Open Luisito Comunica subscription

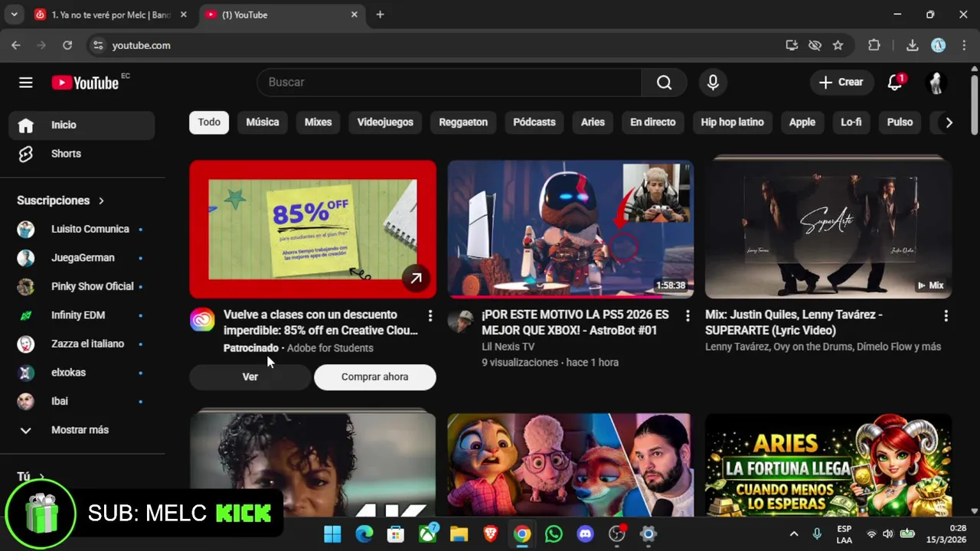[x=82, y=229]
